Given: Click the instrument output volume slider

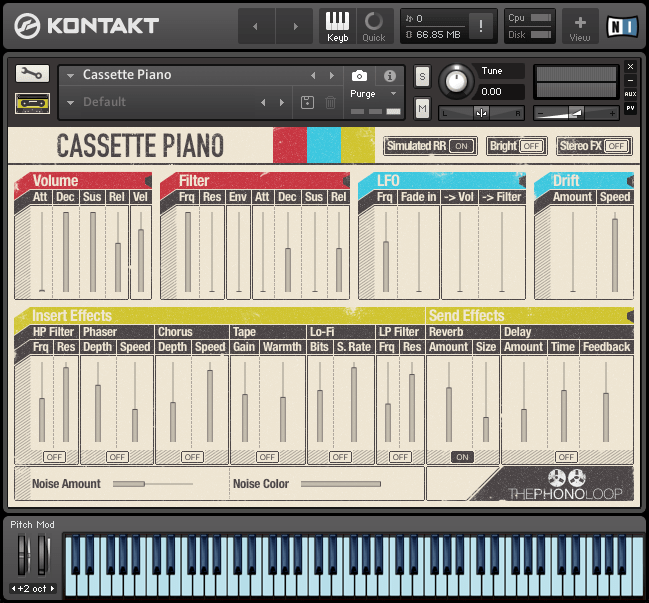Looking at the screenshot, I should point(576,113).
